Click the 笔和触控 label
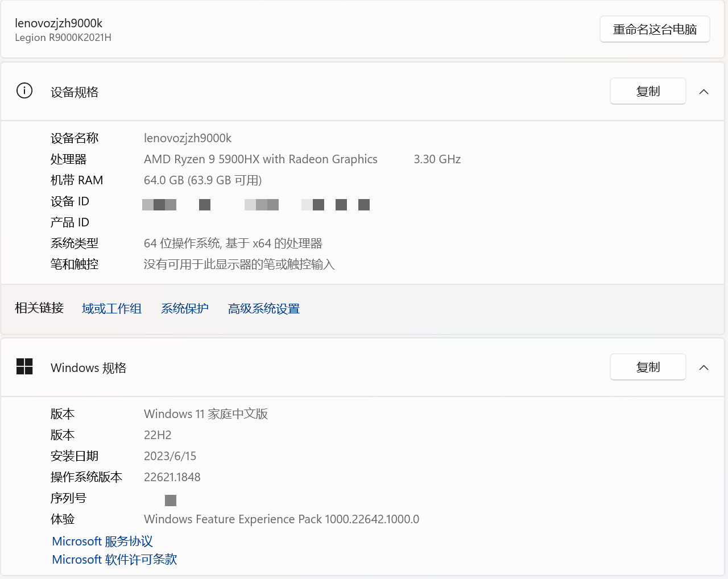This screenshot has width=728, height=579. coord(75,264)
